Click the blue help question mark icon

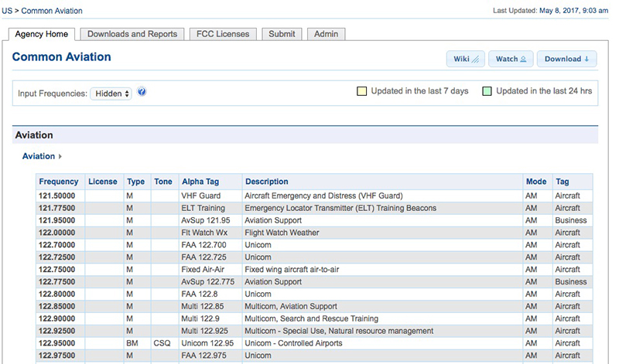tap(142, 93)
